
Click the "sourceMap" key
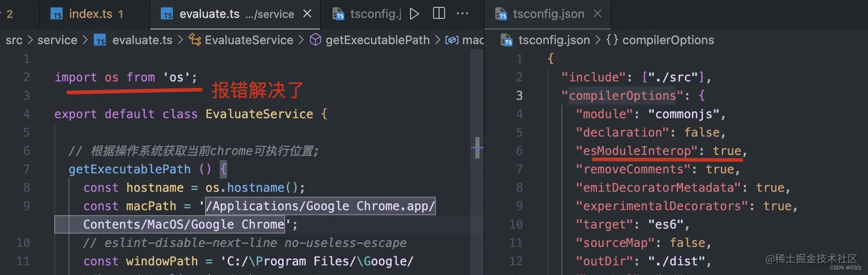615,242
